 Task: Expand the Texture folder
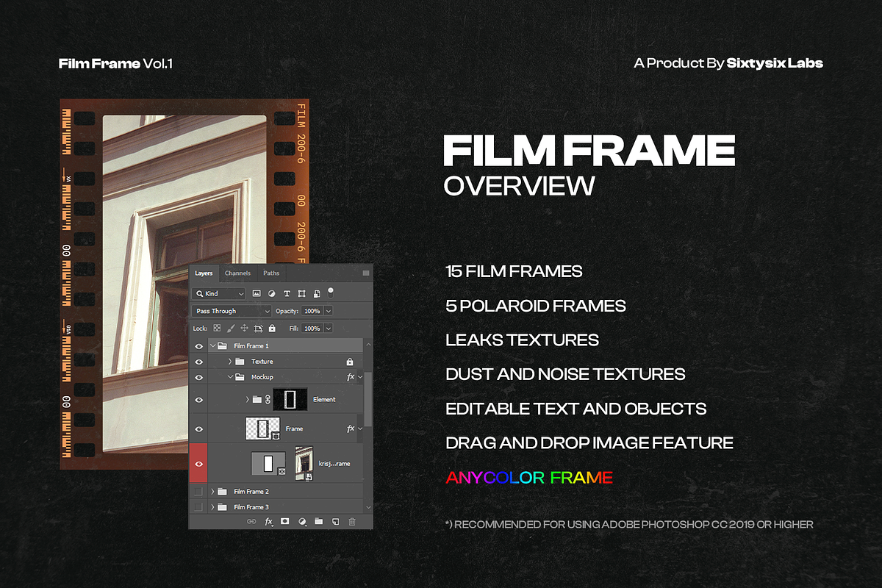click(230, 362)
